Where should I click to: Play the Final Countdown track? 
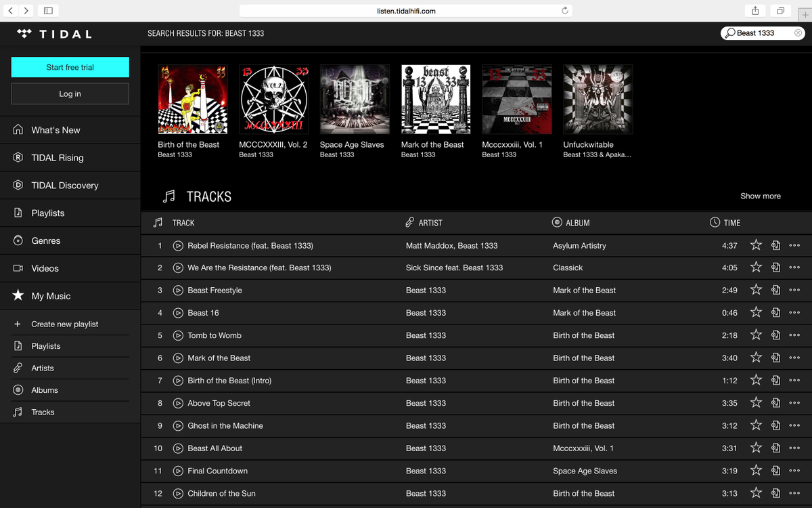point(178,471)
